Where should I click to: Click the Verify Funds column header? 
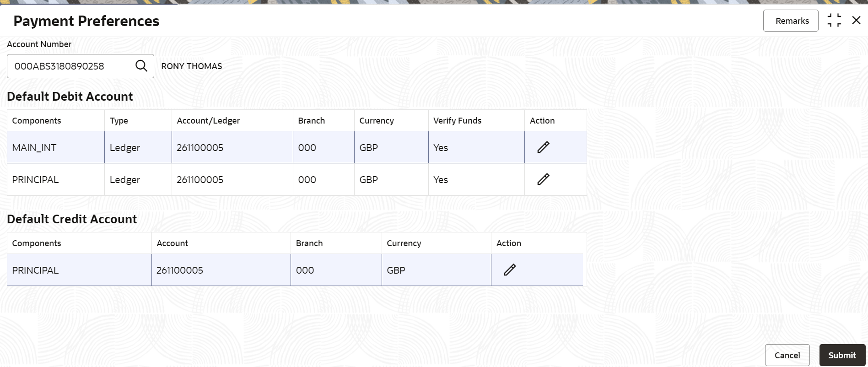(457, 121)
